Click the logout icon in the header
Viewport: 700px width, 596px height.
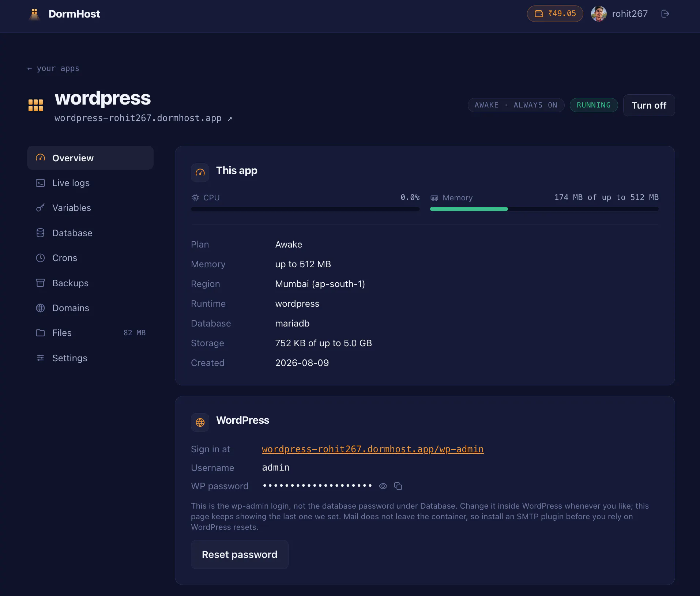(x=665, y=14)
